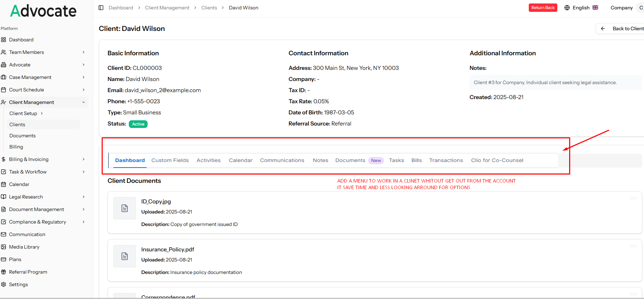Click the ID_Copy.jpg file name
Screen dimensions: 644x299
click(x=156, y=202)
